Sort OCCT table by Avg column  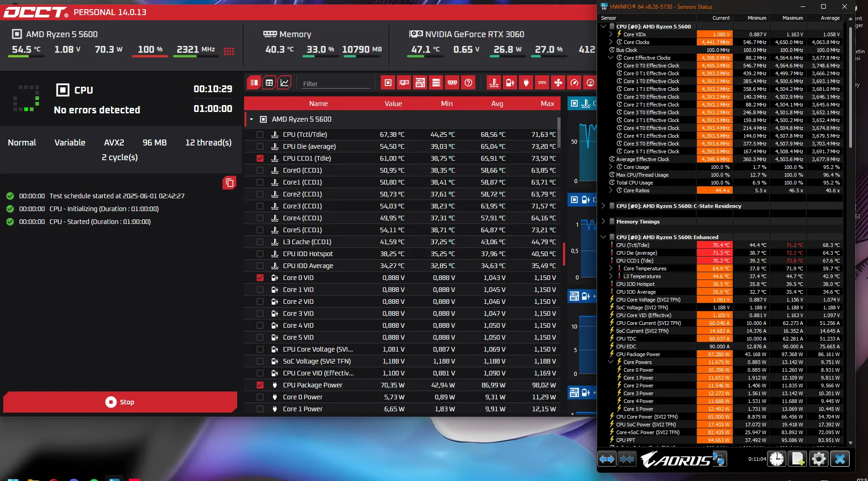497,104
